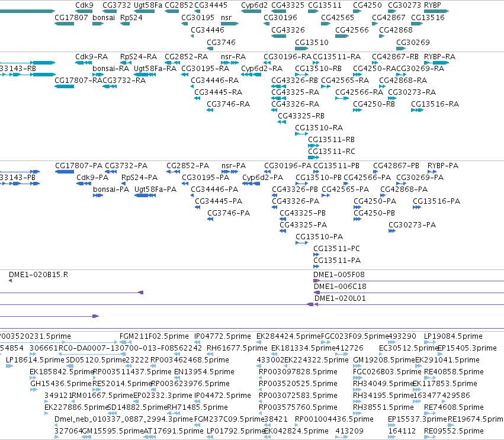Select the RH61677.5prime EST label
The width and height of the screenshot is (504, 440).
(x=237, y=348)
